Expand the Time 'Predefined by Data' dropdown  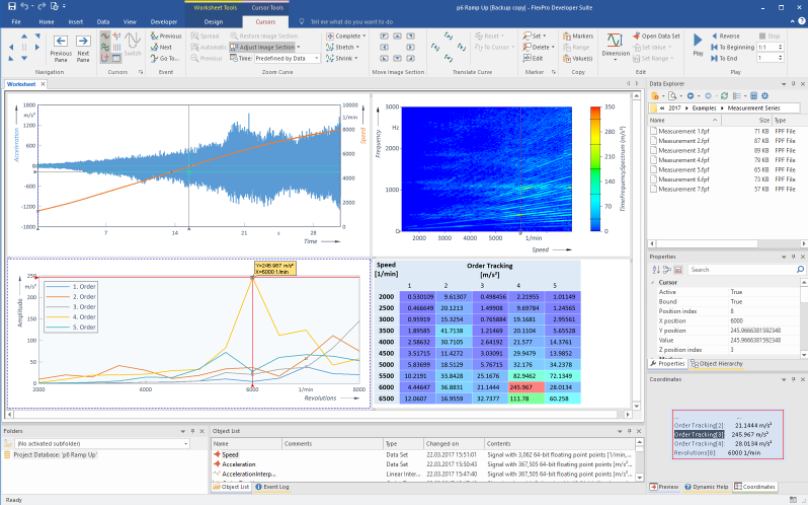pyautogui.click(x=315, y=58)
